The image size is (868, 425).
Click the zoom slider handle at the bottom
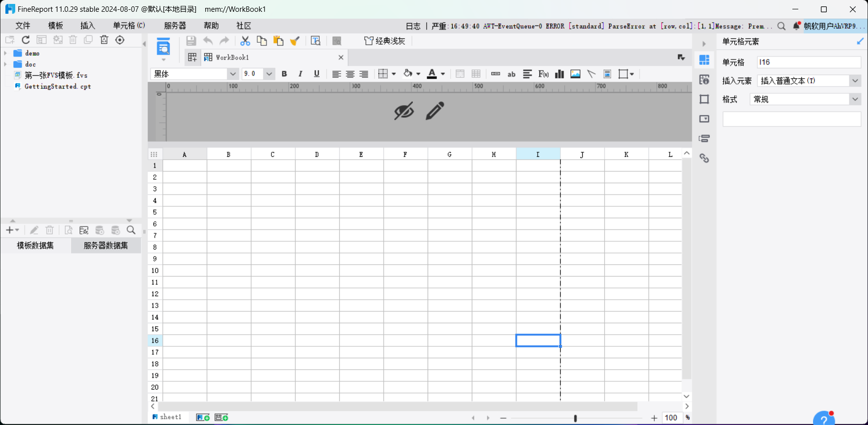click(x=575, y=418)
